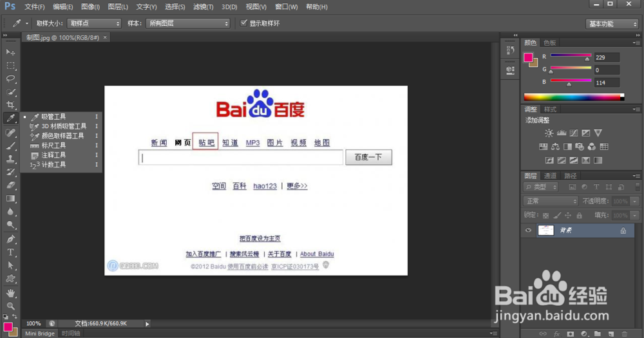The image size is (644, 338).
Task: Select the Move tool
Action: coord(11,52)
